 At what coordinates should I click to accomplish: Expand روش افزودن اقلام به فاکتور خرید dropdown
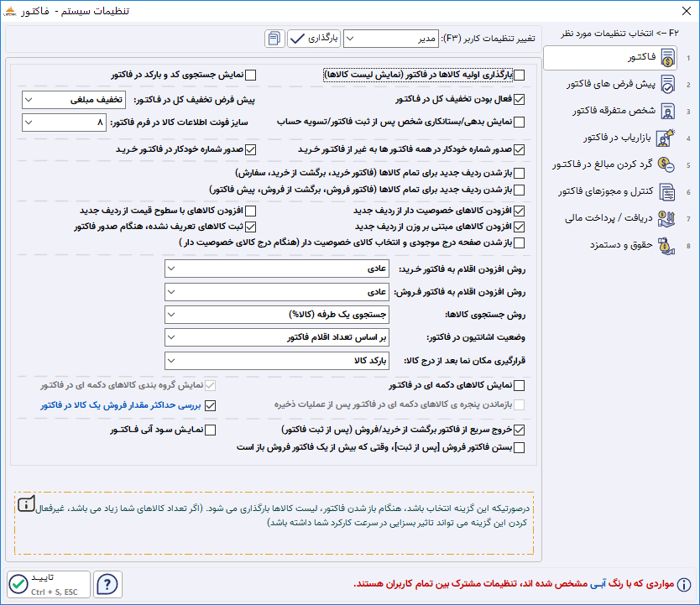[x=277, y=269]
